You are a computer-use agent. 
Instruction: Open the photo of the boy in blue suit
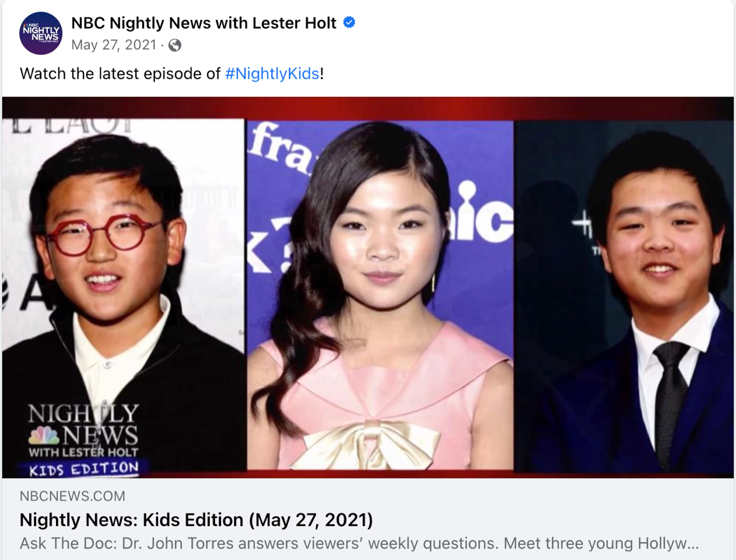click(624, 296)
